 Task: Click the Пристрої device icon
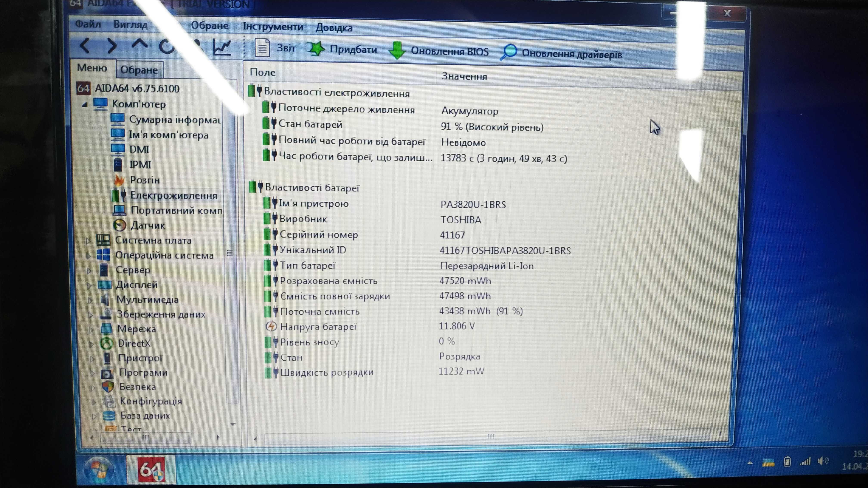(x=107, y=358)
